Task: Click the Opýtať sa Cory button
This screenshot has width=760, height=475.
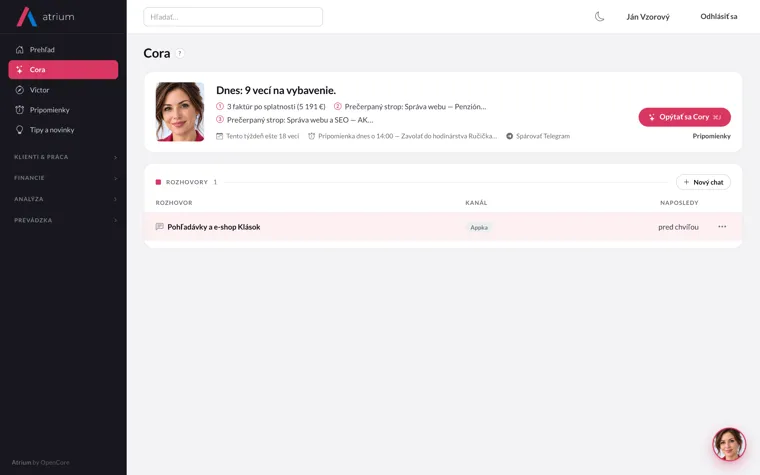Action: (684, 117)
